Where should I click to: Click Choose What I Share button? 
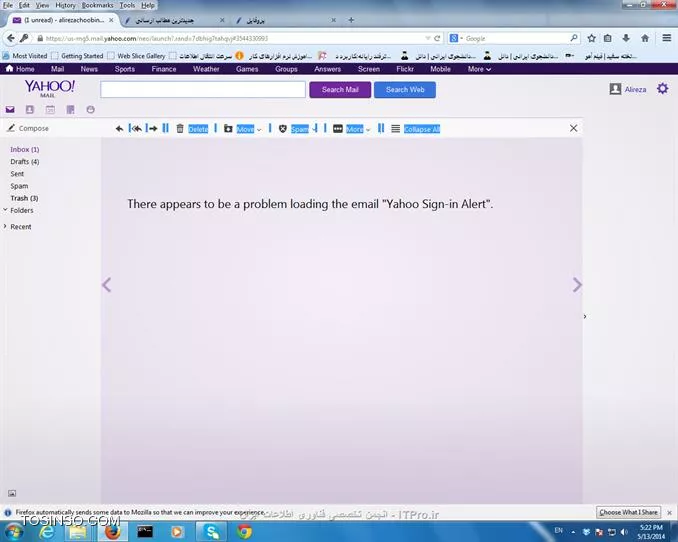point(628,512)
